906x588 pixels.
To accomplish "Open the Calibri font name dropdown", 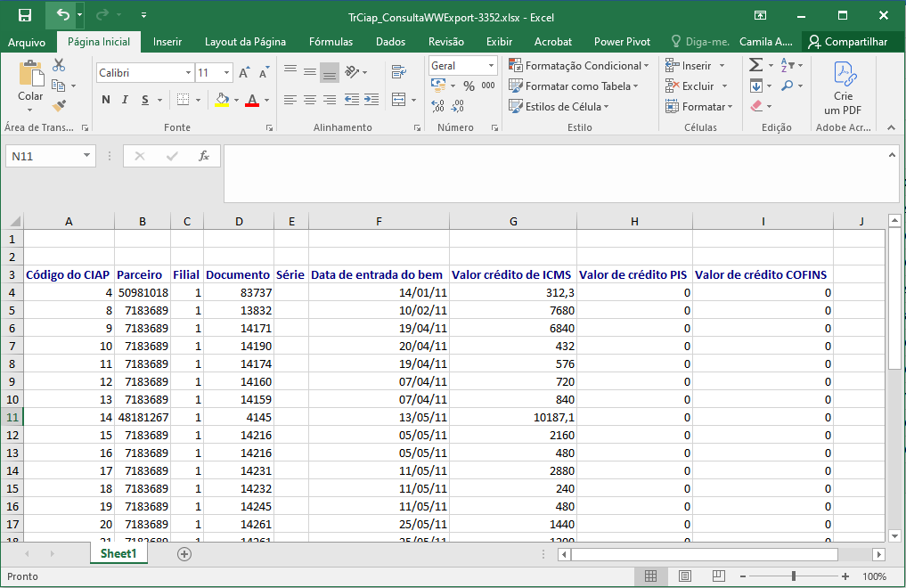I will click(x=188, y=73).
